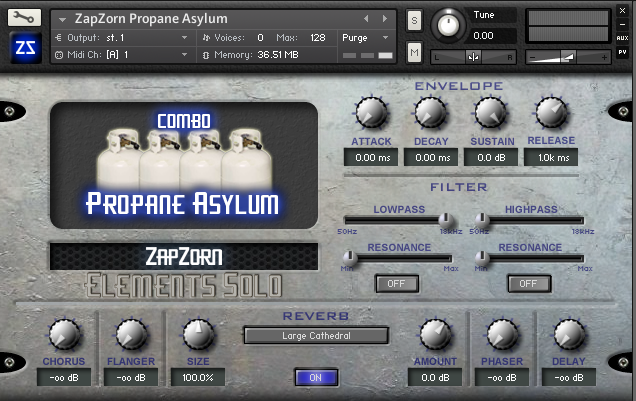Click the volume plus icon
The height and width of the screenshot is (401, 636).
coord(604,58)
